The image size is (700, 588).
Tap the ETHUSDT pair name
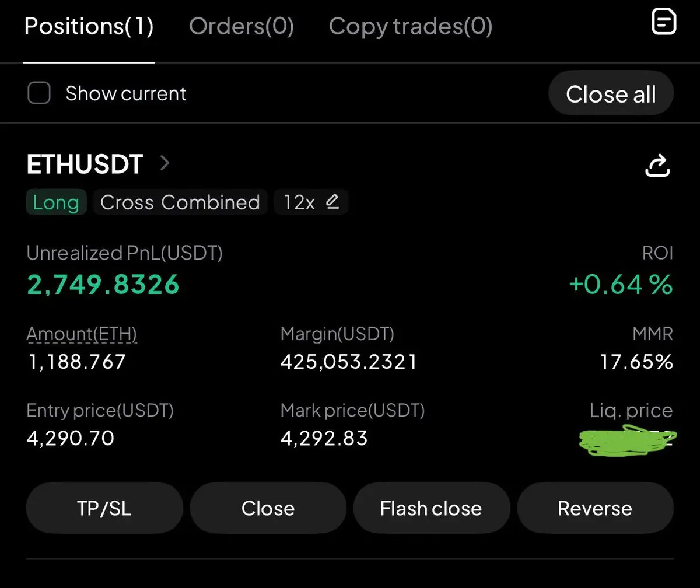85,164
